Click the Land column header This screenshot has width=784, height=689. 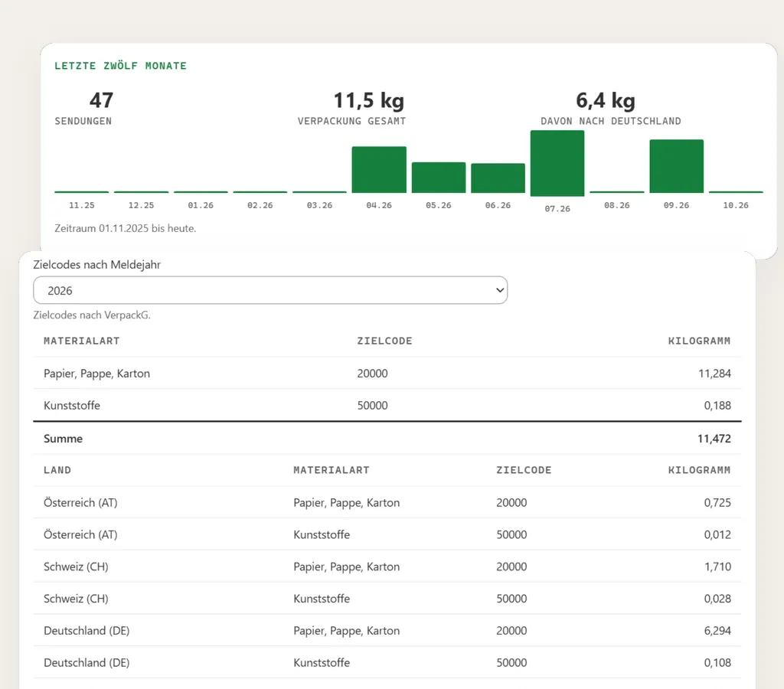point(57,470)
